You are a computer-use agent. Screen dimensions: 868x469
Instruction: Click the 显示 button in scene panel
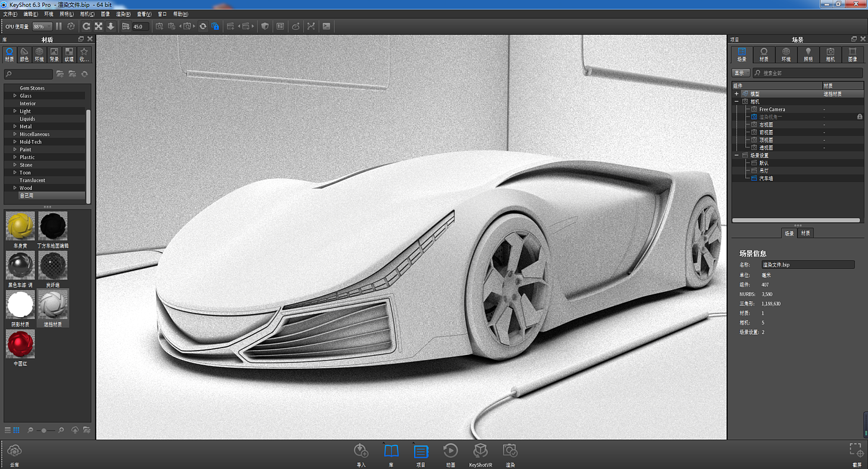(740, 73)
